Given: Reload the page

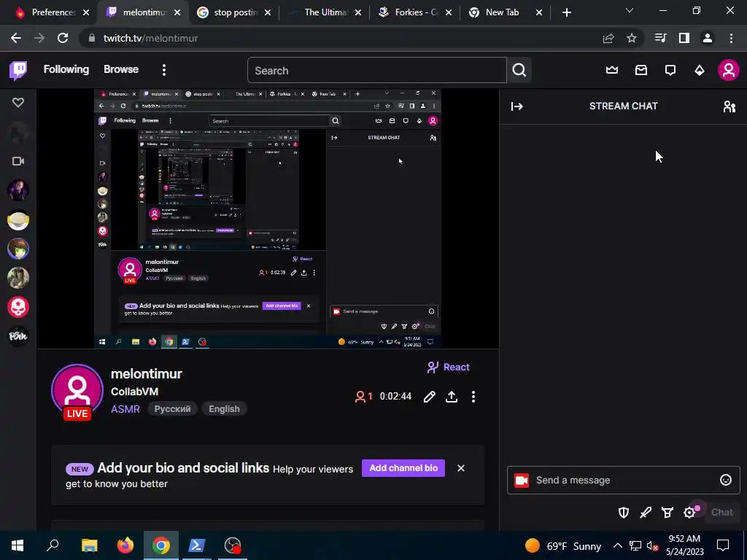Looking at the screenshot, I should (x=63, y=38).
